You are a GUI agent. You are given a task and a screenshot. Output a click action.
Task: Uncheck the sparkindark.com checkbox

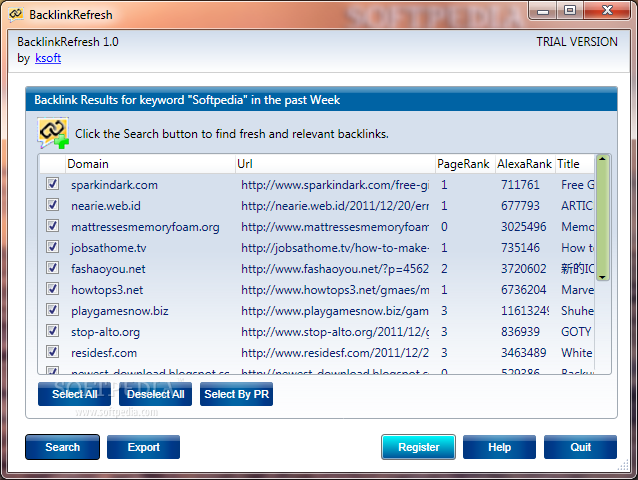coord(52,184)
